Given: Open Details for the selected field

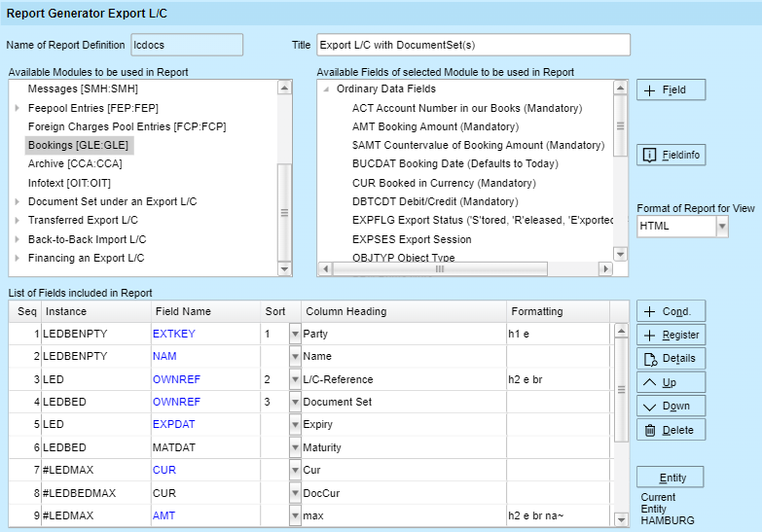Looking at the screenshot, I should 671,359.
